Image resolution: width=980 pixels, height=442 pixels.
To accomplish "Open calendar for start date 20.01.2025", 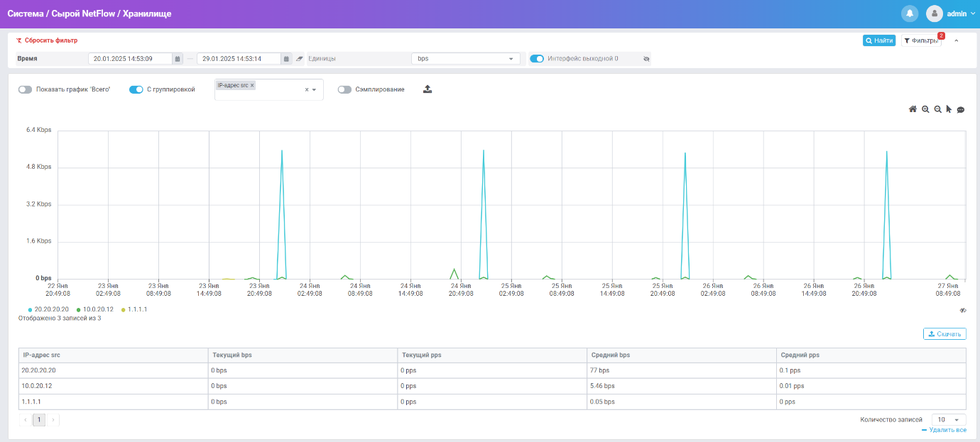I will tap(178, 59).
